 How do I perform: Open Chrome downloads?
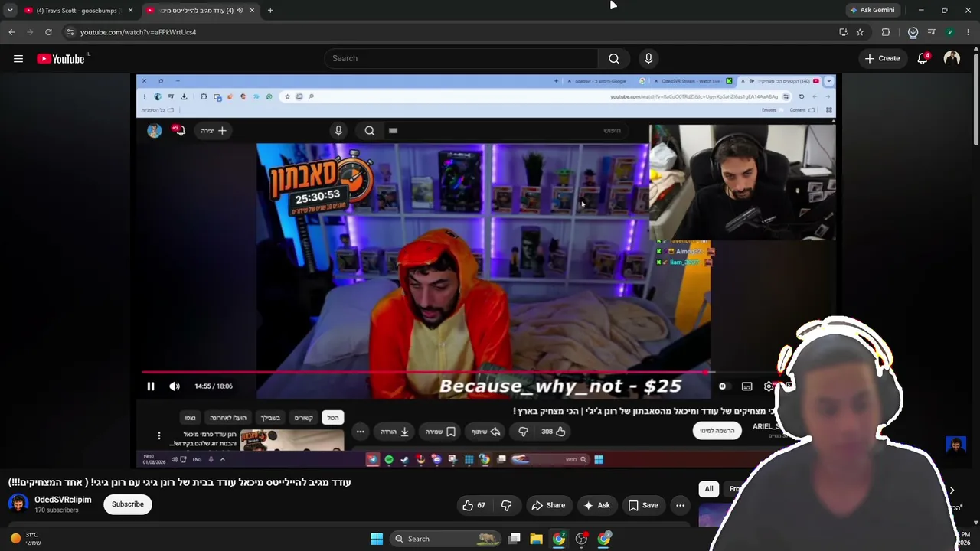(913, 32)
